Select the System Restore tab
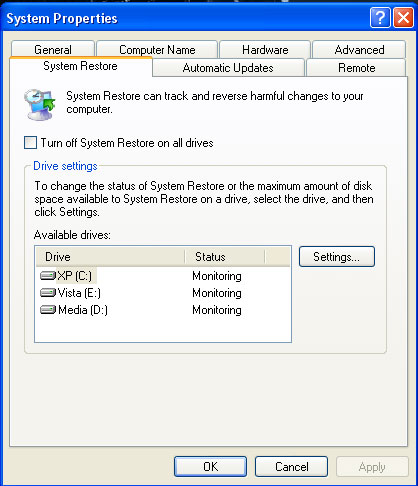The height and width of the screenshot is (486, 418). pyautogui.click(x=80, y=66)
